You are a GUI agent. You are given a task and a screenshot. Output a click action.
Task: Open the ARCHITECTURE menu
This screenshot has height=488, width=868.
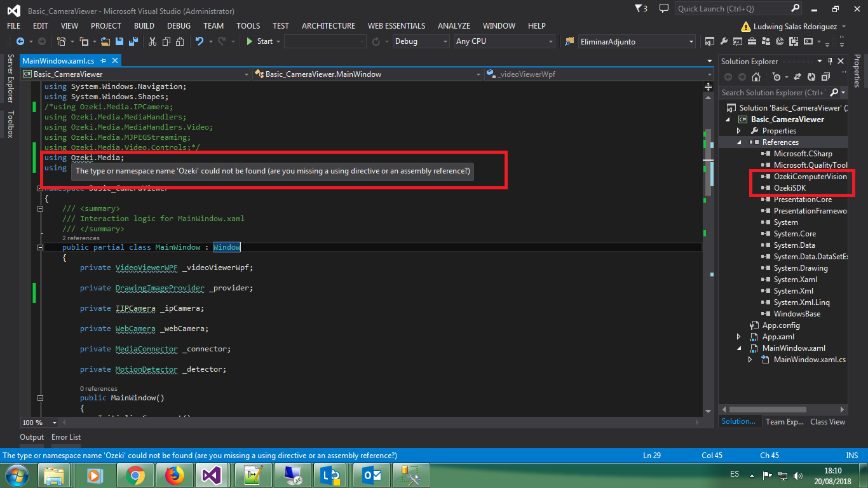coord(329,26)
